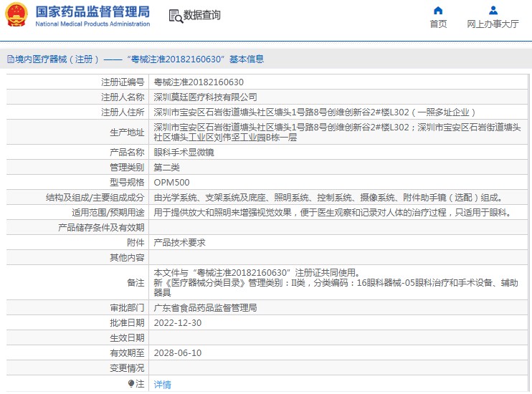
Task: Click the 首页 home icon
Action: [438, 11]
